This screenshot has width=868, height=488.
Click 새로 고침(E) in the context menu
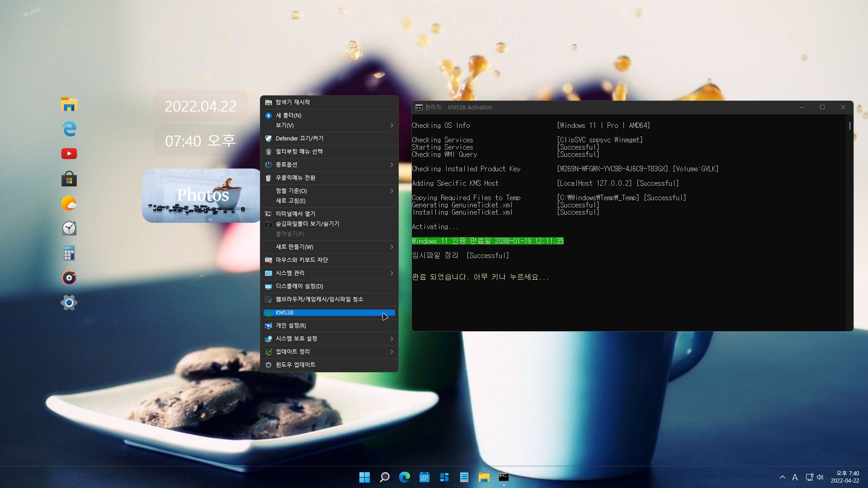coord(330,201)
